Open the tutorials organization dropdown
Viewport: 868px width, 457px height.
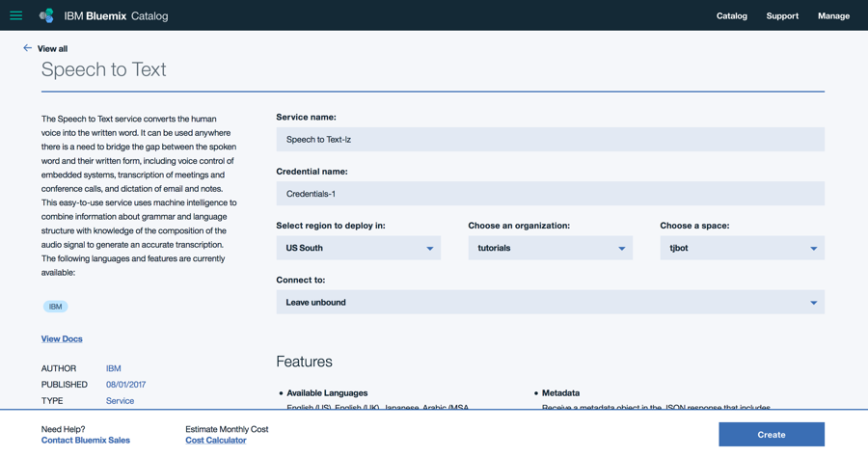tap(551, 248)
